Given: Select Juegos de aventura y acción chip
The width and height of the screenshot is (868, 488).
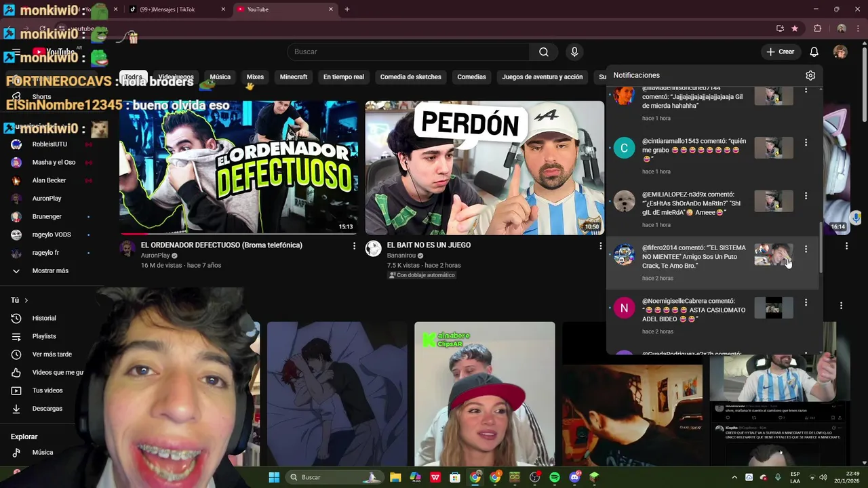Looking at the screenshot, I should pyautogui.click(x=542, y=77).
